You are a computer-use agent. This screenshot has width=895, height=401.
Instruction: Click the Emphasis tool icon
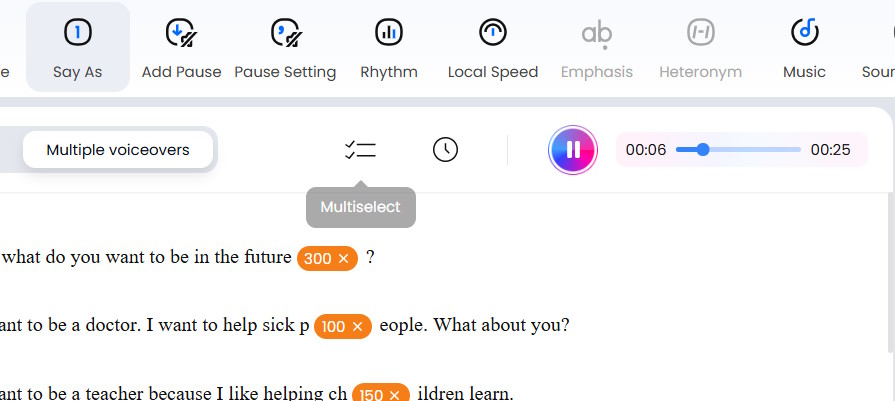[x=597, y=33]
